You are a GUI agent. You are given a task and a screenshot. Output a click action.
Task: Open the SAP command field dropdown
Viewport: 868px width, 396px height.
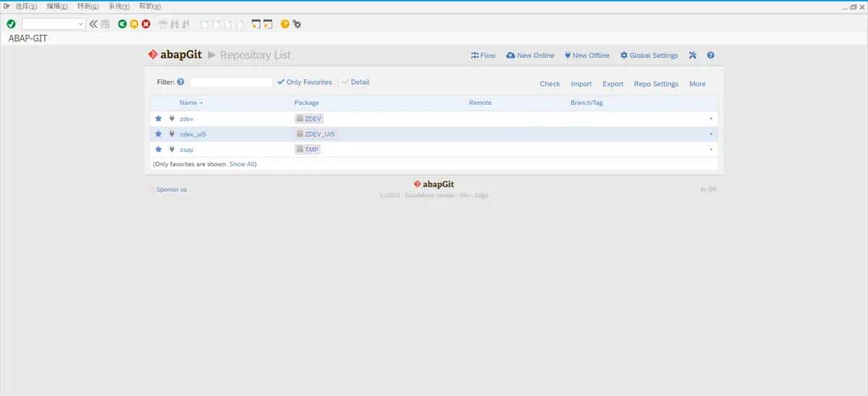click(81, 24)
